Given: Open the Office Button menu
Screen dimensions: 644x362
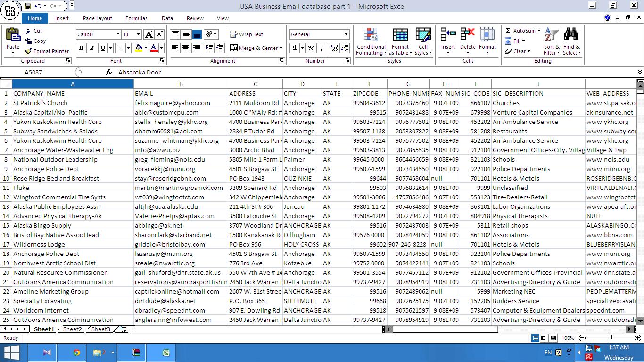Looking at the screenshot, I should point(10,10).
